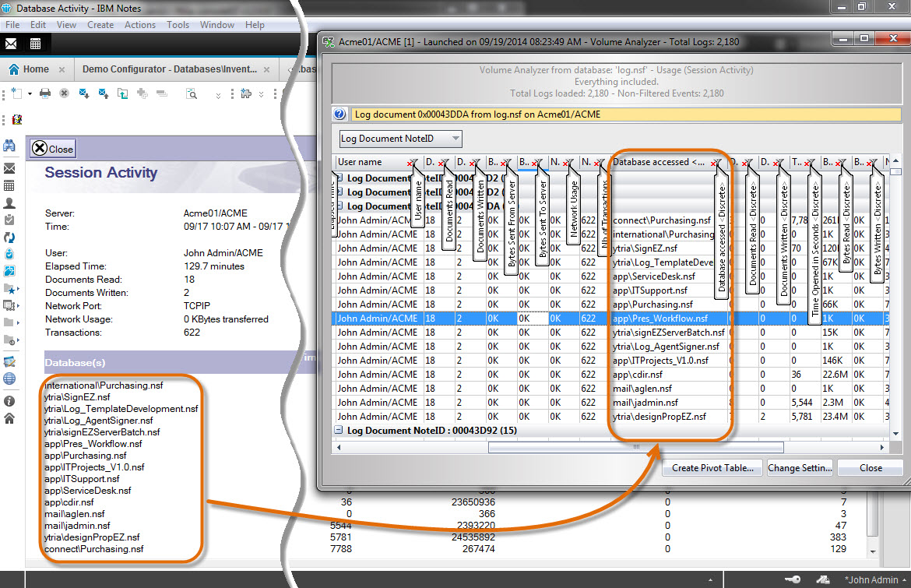This screenshot has width=911, height=588.
Task: Close the Home tab
Action: pos(62,70)
